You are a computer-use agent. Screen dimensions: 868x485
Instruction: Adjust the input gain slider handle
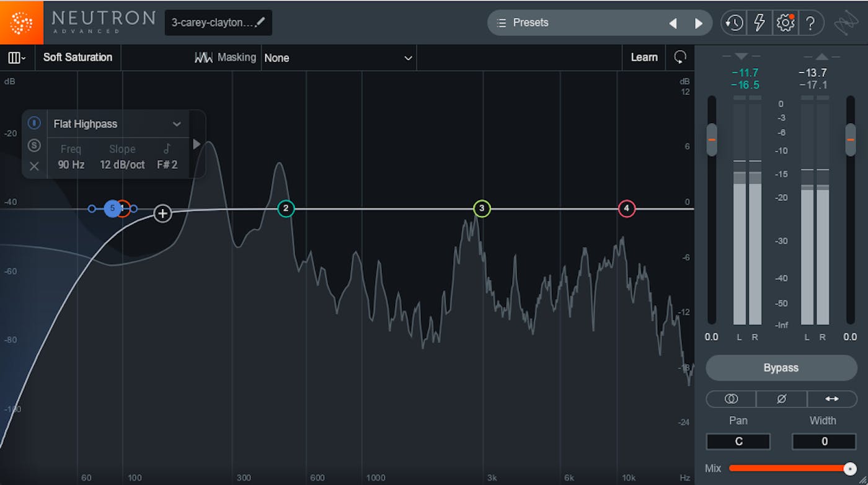pos(712,140)
